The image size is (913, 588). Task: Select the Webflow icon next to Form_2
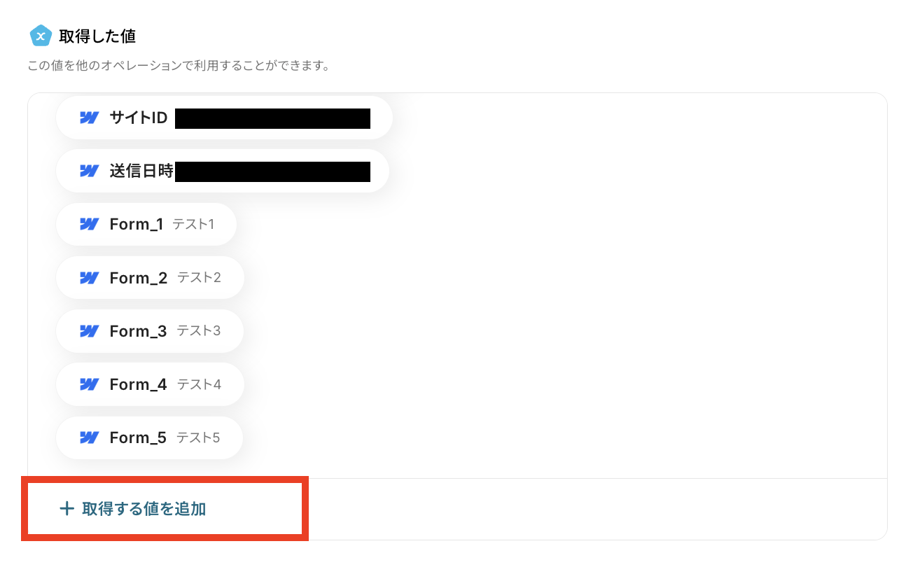(x=89, y=278)
